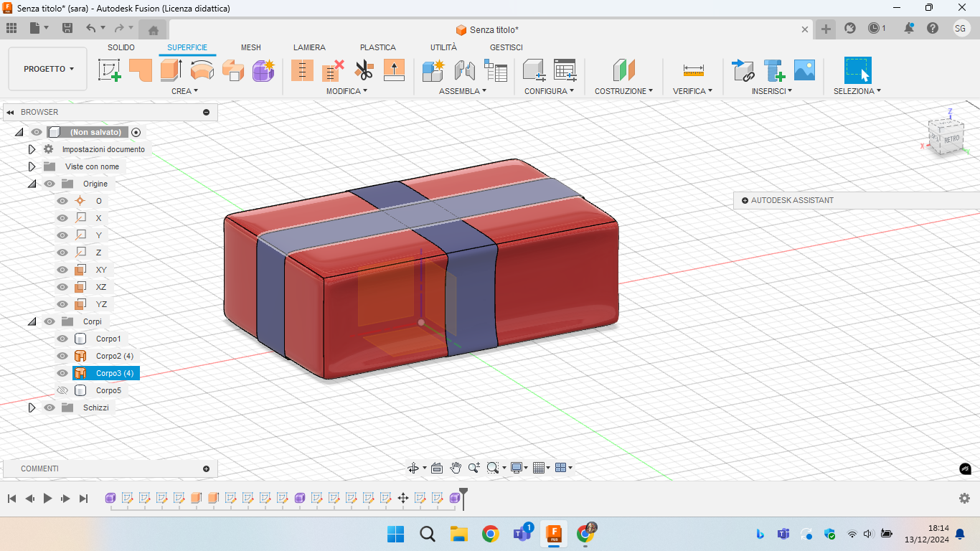The height and width of the screenshot is (551, 980).
Task: Collapse the BROWSER panel minus button
Action: [207, 112]
